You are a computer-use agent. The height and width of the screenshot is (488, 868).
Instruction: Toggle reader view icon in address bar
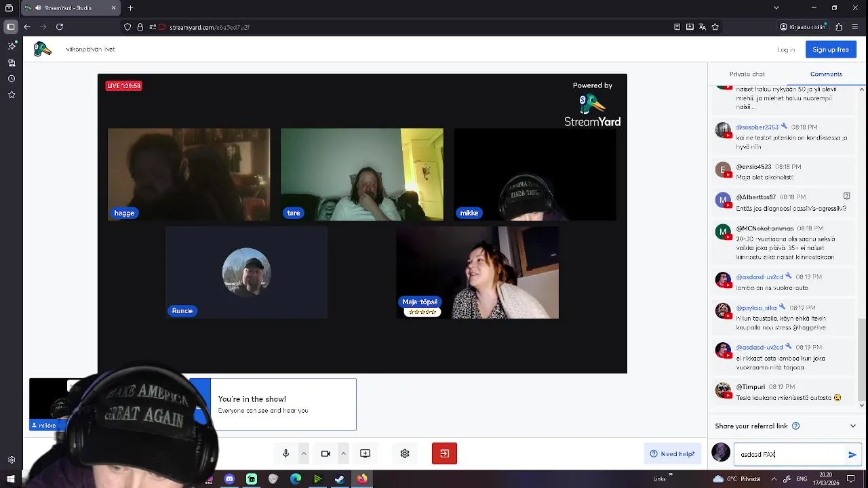[677, 27]
